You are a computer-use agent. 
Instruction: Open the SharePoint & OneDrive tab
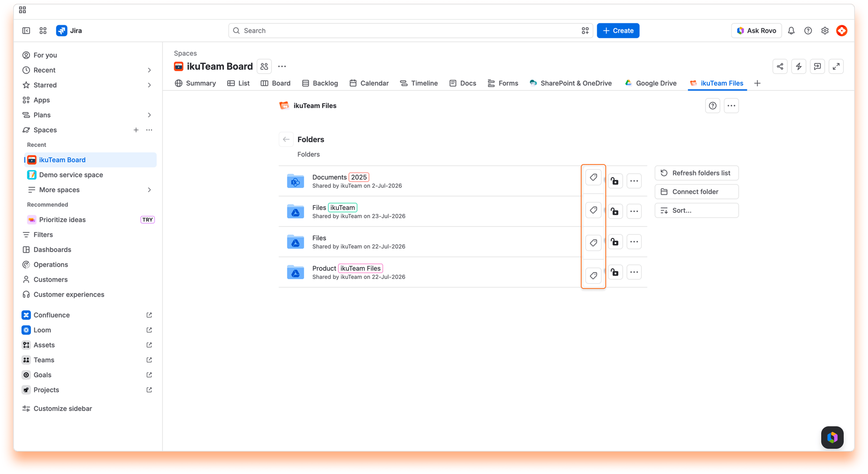(571, 83)
